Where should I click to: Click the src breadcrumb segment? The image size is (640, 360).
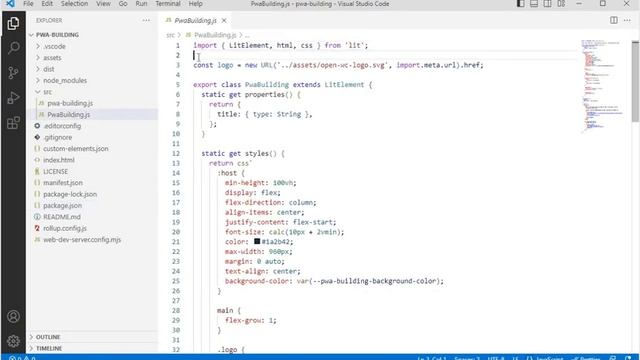point(170,35)
